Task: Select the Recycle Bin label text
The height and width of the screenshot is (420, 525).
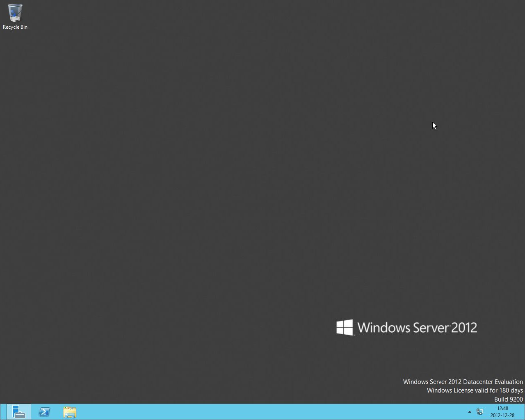Action: [x=15, y=27]
